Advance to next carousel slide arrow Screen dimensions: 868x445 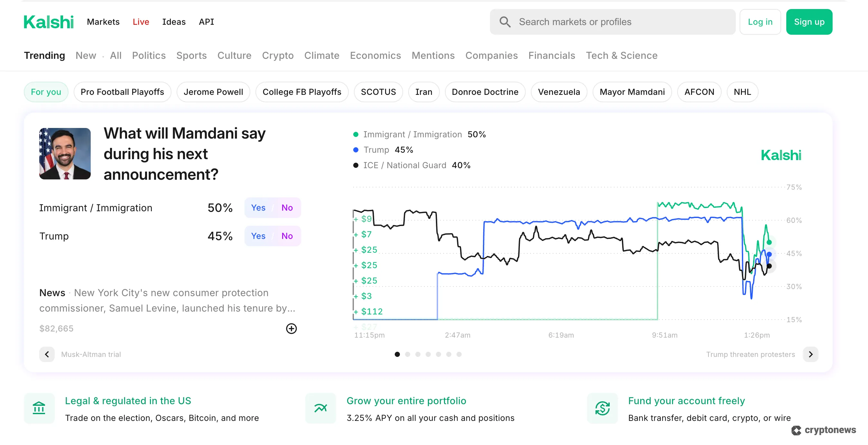pyautogui.click(x=810, y=354)
